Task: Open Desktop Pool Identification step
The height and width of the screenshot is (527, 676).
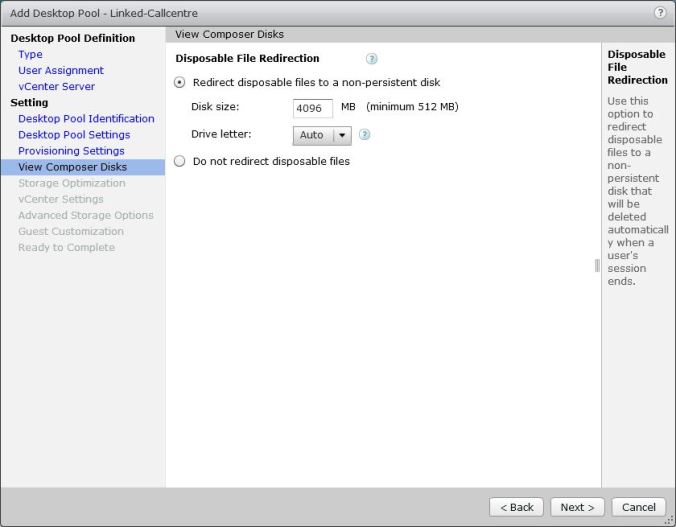Action: (86, 119)
